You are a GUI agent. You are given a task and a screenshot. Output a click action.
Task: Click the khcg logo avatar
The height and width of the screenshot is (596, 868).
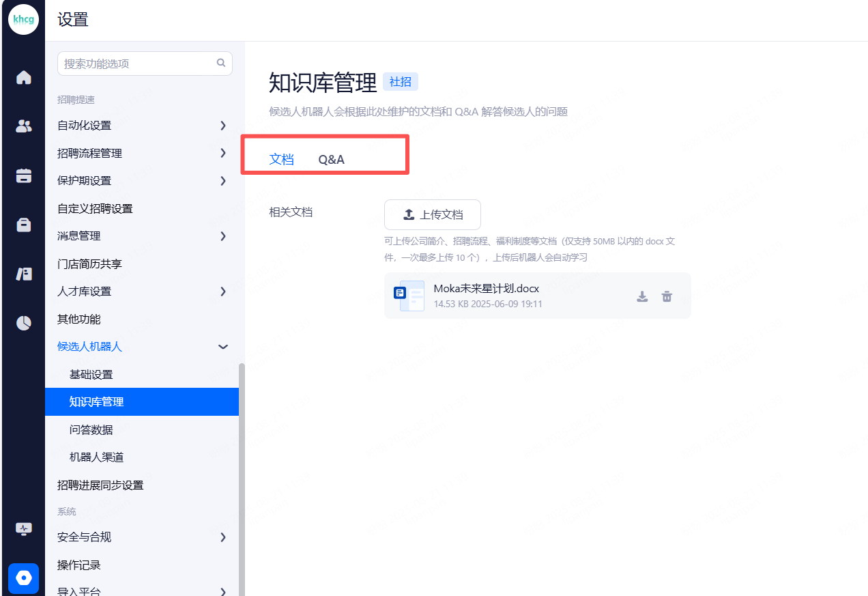[24, 20]
